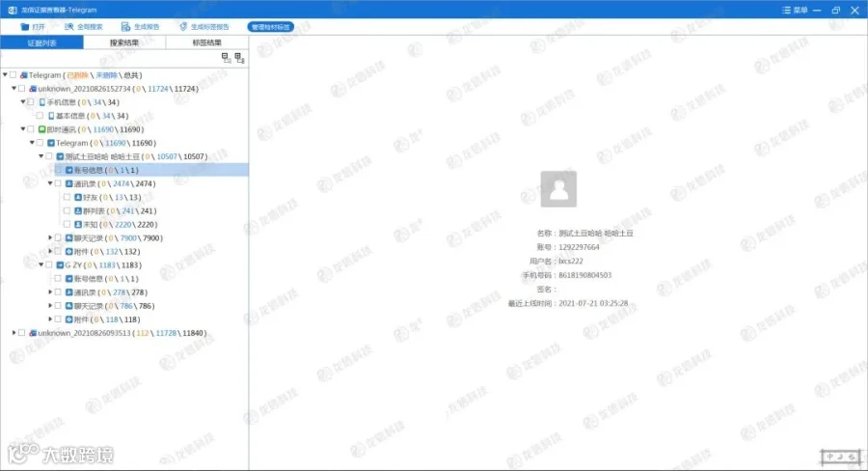Click the unknown_20210826093513 device icon
Image resolution: width=868 pixels, height=471 pixels.
click(x=33, y=333)
